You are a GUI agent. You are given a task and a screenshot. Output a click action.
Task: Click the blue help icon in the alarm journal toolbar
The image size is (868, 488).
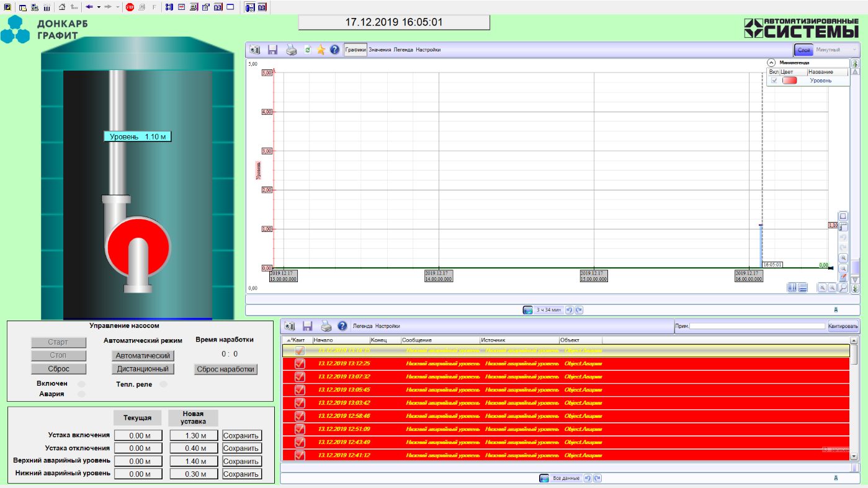point(341,326)
